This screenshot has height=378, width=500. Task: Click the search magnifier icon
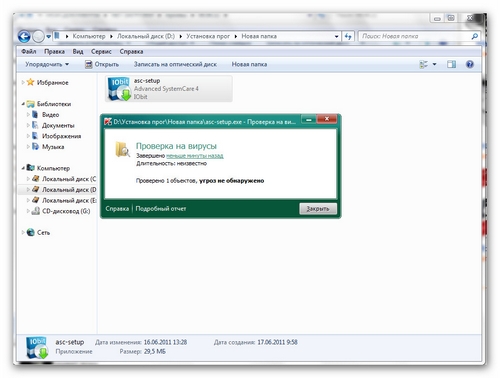(475, 36)
